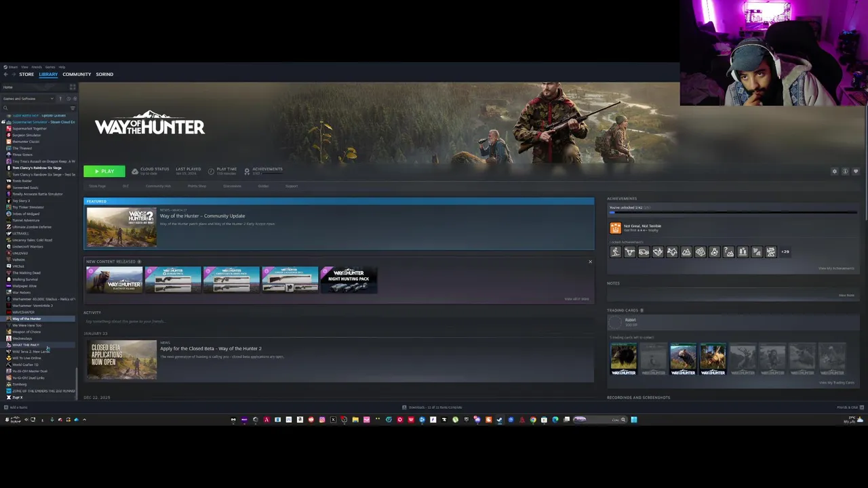
Task: Add to favorites heart icon
Action: 856,171
